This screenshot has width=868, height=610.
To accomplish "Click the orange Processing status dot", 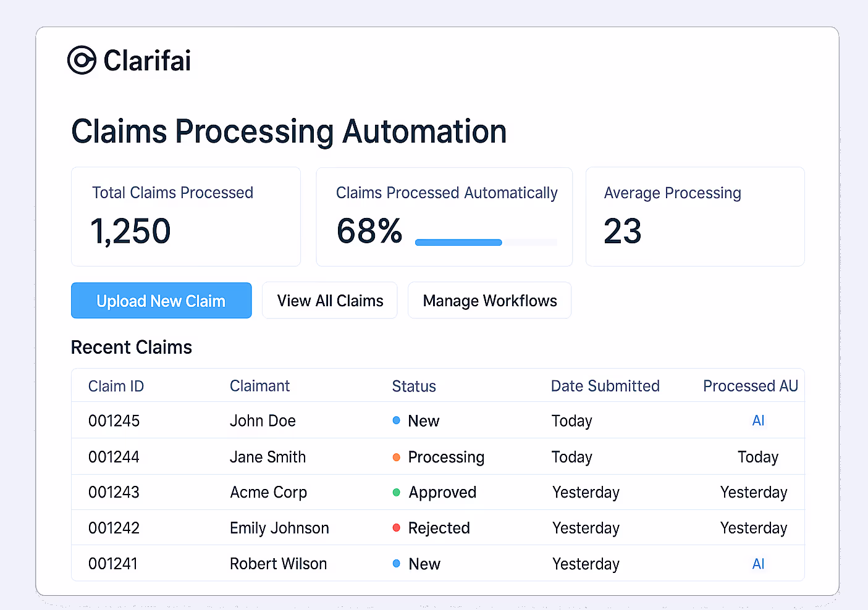I will tap(397, 457).
